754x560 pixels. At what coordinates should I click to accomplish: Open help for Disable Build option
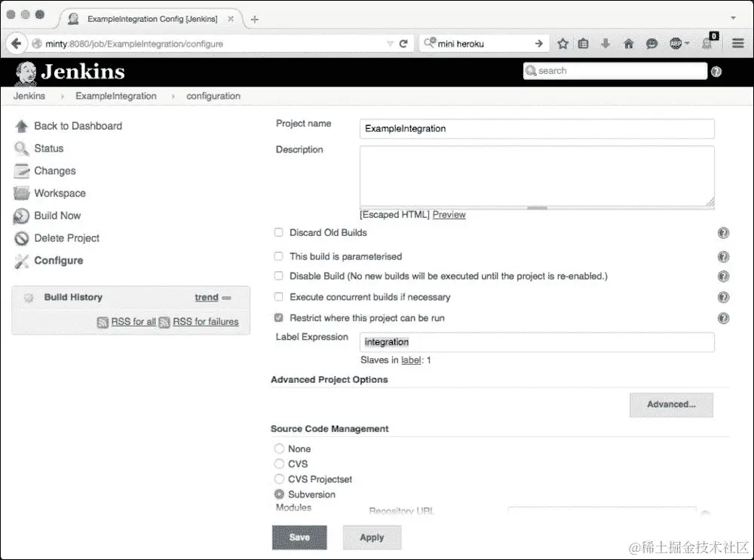723,277
